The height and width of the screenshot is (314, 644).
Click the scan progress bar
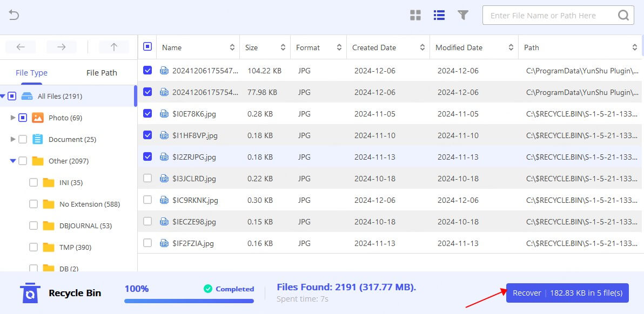pos(189,301)
